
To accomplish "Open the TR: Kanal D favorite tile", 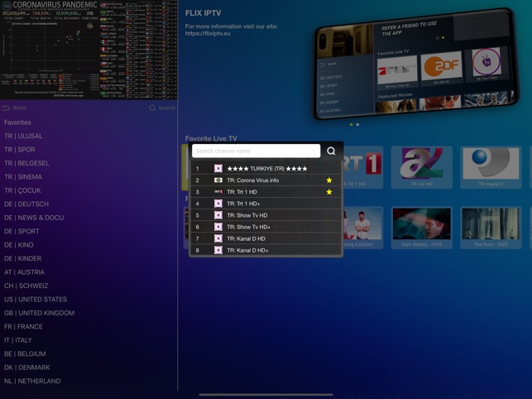I will [x=491, y=167].
